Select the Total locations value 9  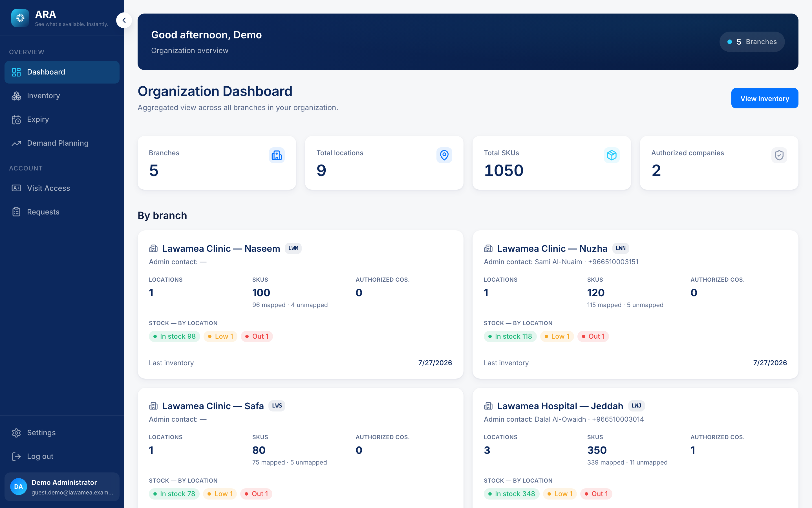321,171
